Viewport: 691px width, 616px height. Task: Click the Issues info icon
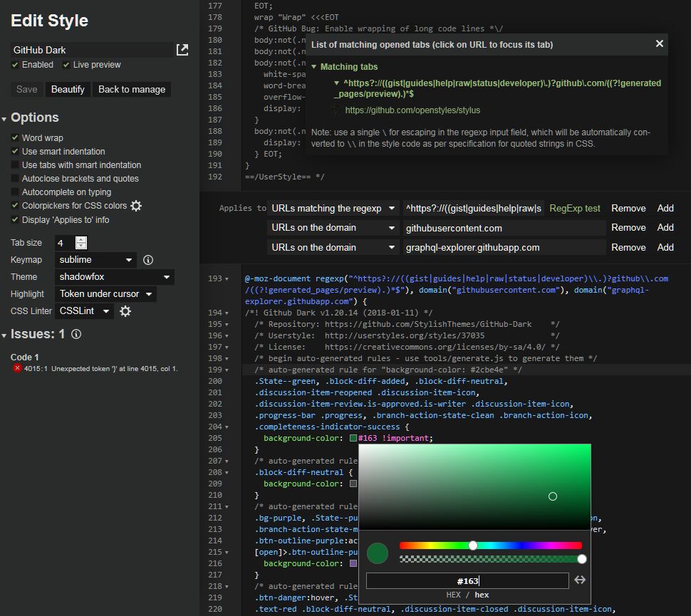click(76, 334)
